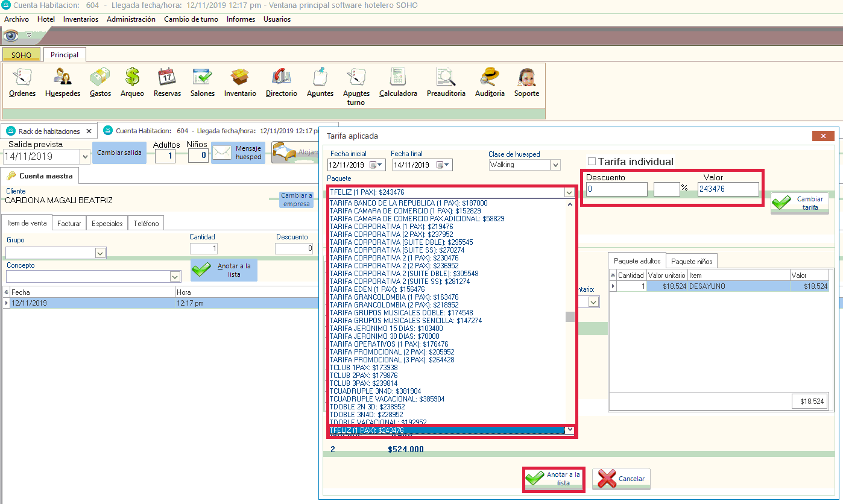Screen dimensions: 843x504
Task: Enable the Tarifa individual checkbox
Action: pos(592,162)
